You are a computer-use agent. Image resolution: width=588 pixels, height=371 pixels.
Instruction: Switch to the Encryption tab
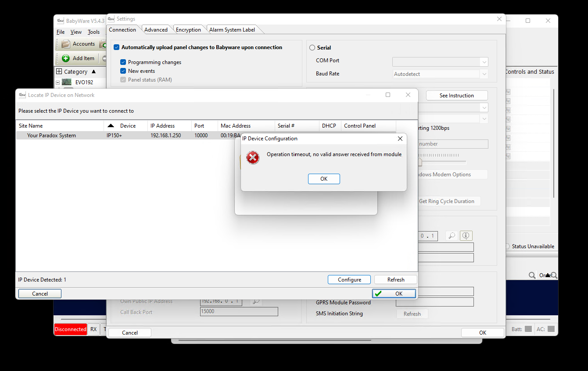pyautogui.click(x=189, y=29)
